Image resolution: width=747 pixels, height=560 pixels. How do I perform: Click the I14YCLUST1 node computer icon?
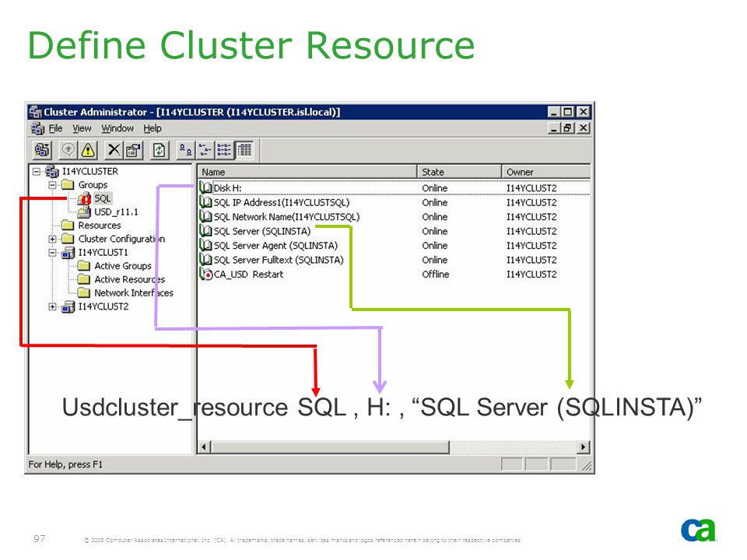pos(68,253)
